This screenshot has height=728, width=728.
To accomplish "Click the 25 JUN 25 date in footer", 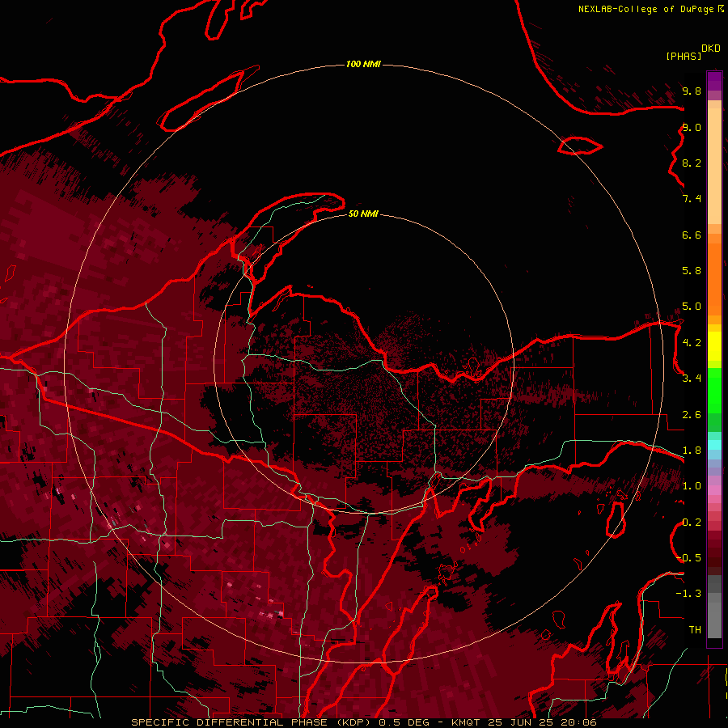I will coord(520,722).
